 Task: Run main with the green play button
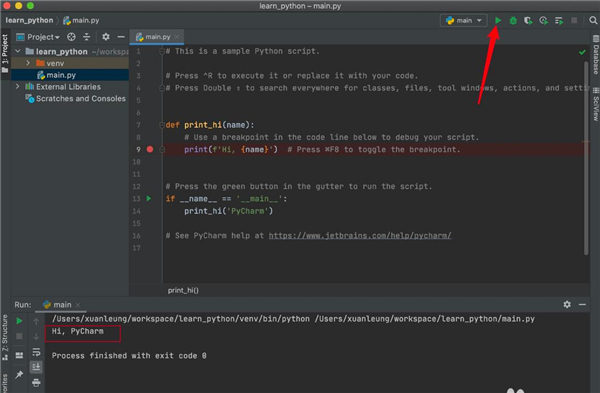point(498,20)
